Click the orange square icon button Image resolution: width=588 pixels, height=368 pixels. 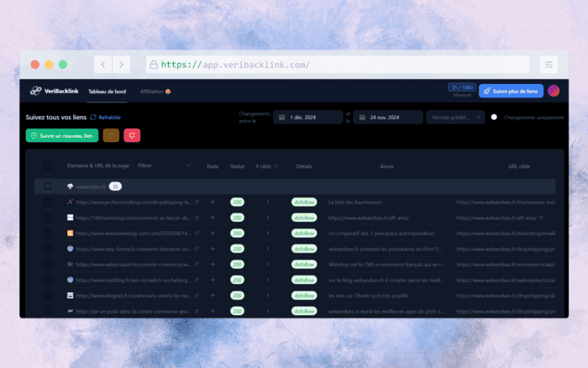(x=111, y=135)
